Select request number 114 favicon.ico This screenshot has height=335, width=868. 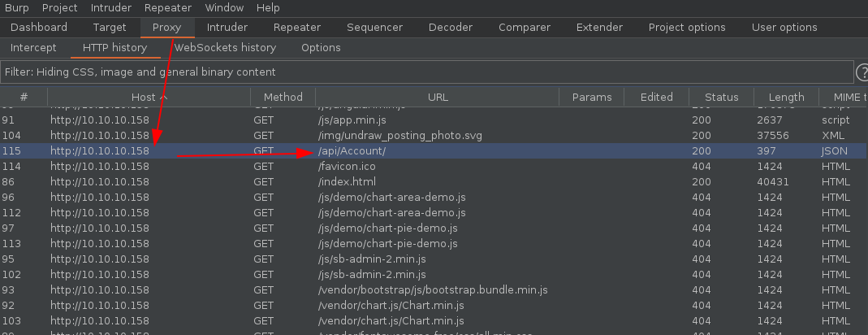[347, 166]
